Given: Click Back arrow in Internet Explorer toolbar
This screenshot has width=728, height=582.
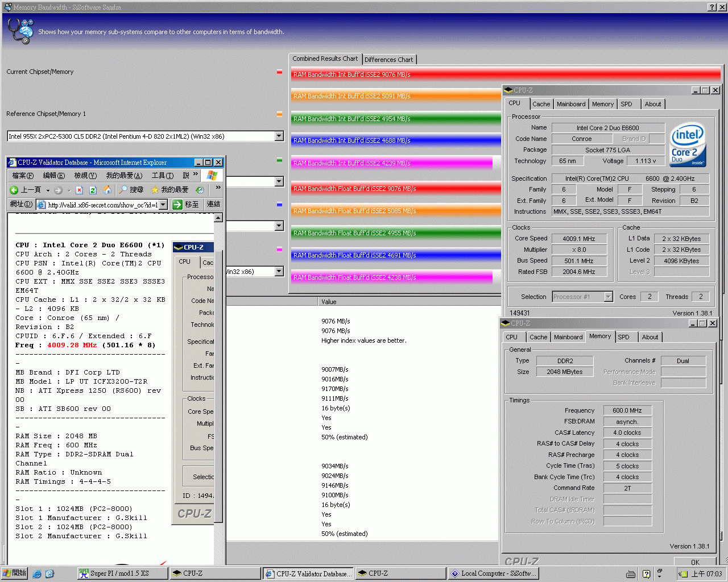Looking at the screenshot, I should [14, 190].
